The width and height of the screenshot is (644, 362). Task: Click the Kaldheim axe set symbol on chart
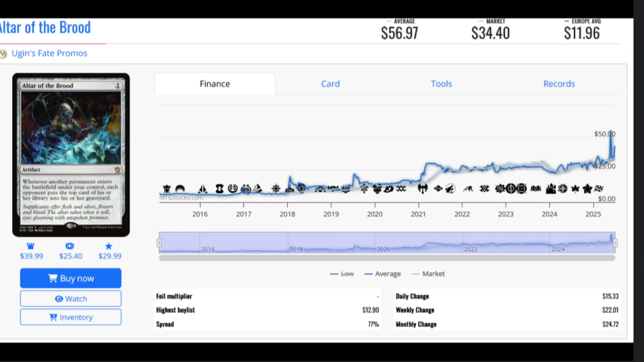click(x=423, y=189)
